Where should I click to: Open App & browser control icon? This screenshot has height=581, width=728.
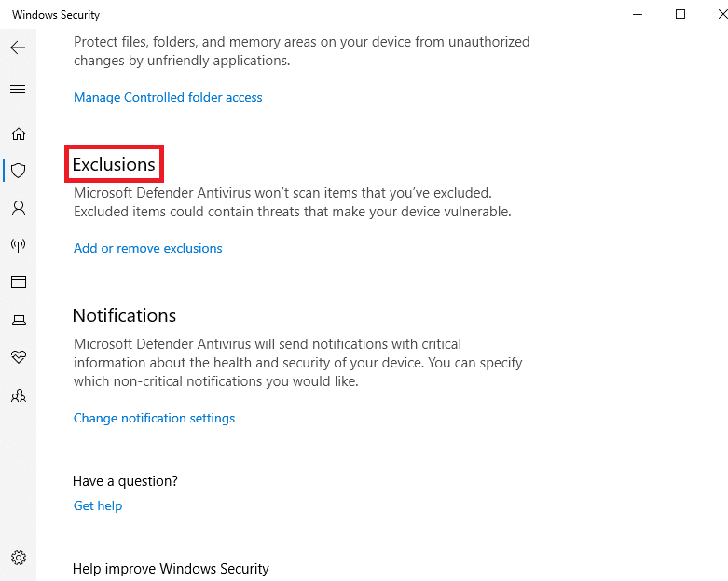click(x=19, y=282)
